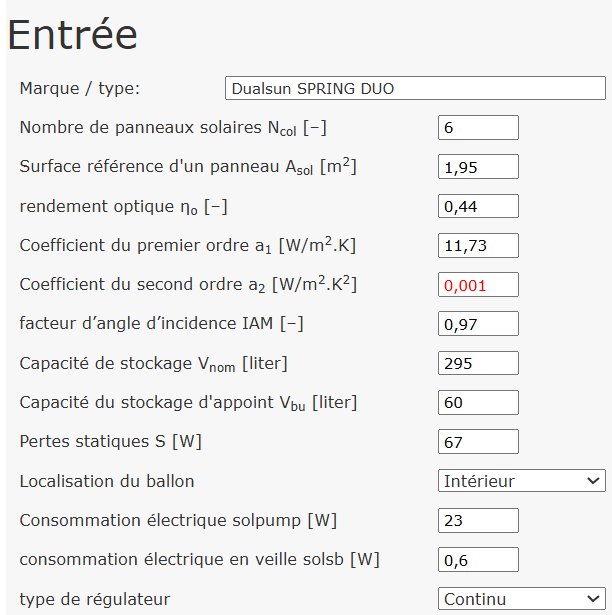This screenshot has width=612, height=615.
Task: Click the Localisation du ballon label
Action: tap(107, 481)
